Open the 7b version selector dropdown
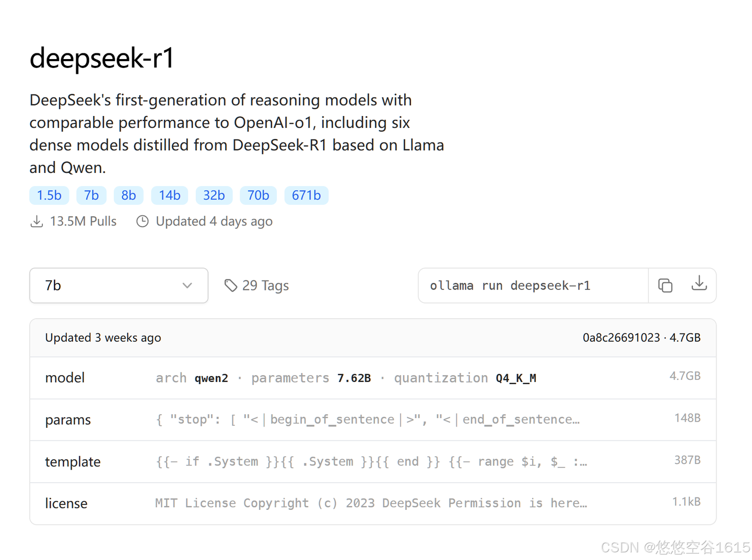The height and width of the screenshot is (560, 752). tap(119, 285)
